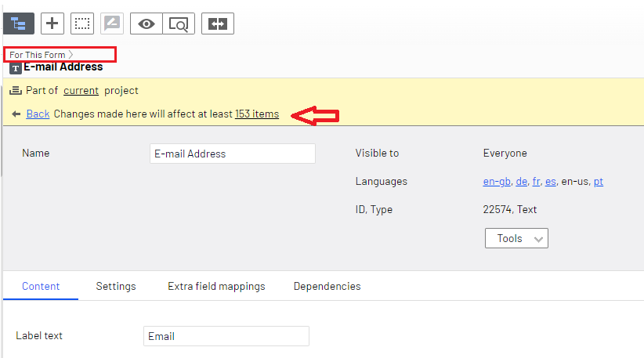Image resolution: width=644 pixels, height=358 pixels.
Task: Click the left arrow icon before Back
Action: click(x=16, y=114)
